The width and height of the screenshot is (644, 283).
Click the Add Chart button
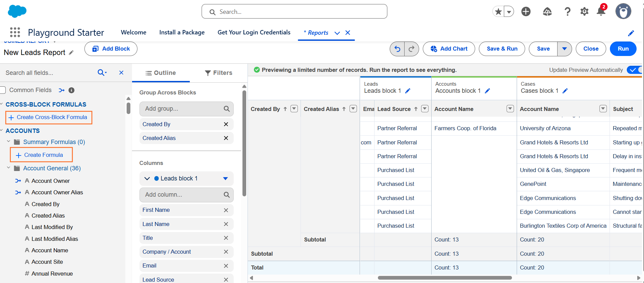coord(449,49)
